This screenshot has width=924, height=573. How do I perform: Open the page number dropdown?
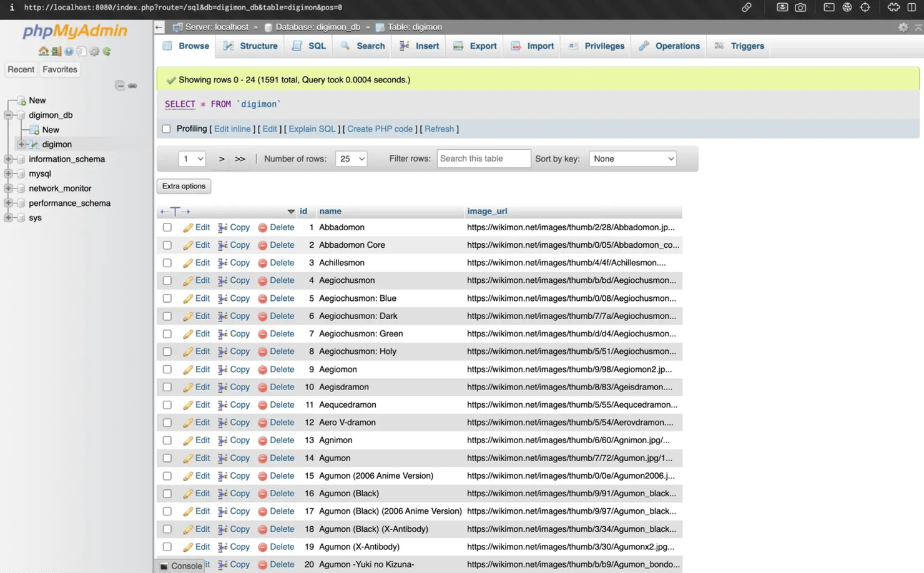(192, 159)
